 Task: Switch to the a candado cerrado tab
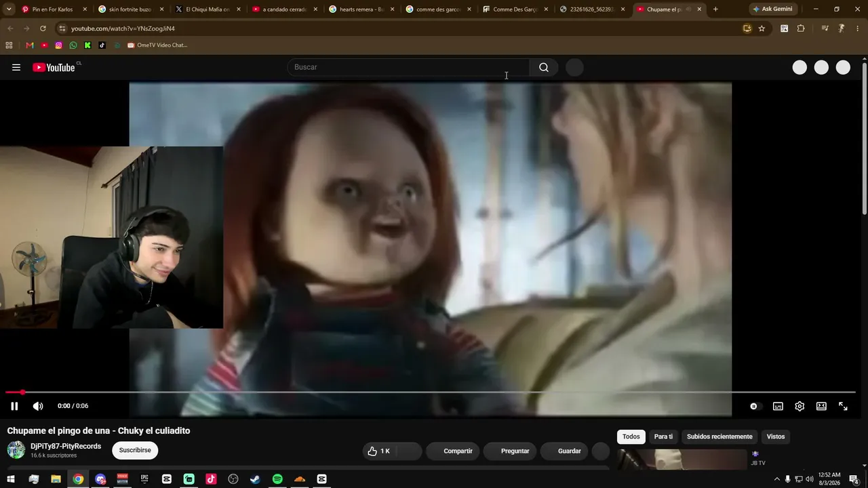tap(284, 9)
